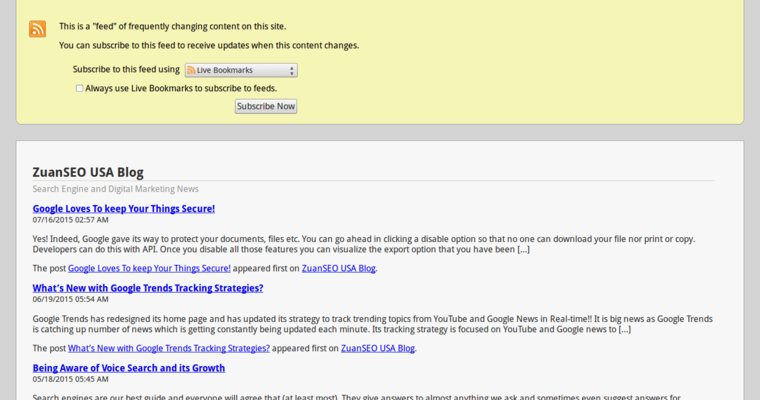Open 'Being Aware of Voice Search' headline
This screenshot has height=400, width=760.
point(128,368)
